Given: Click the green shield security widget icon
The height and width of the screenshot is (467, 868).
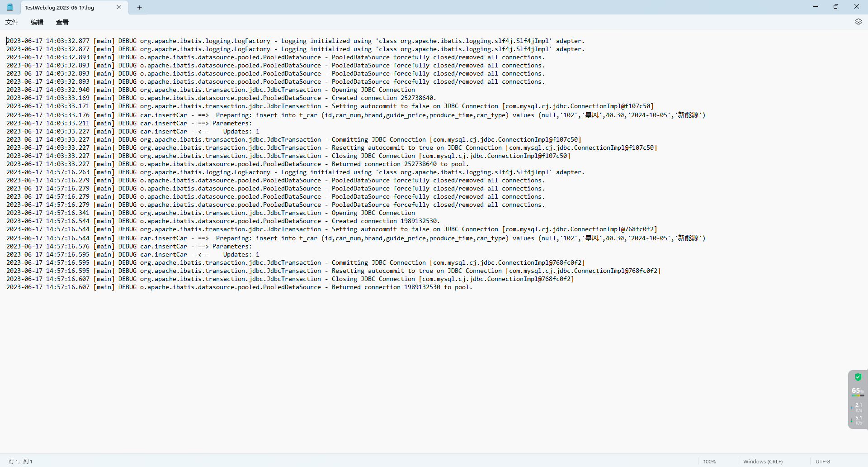Looking at the screenshot, I should coord(858,377).
